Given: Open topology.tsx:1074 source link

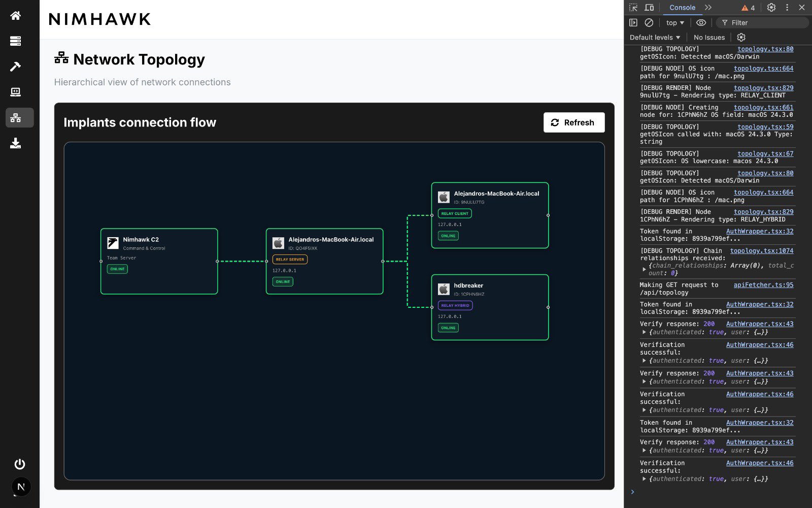Looking at the screenshot, I should [762, 251].
